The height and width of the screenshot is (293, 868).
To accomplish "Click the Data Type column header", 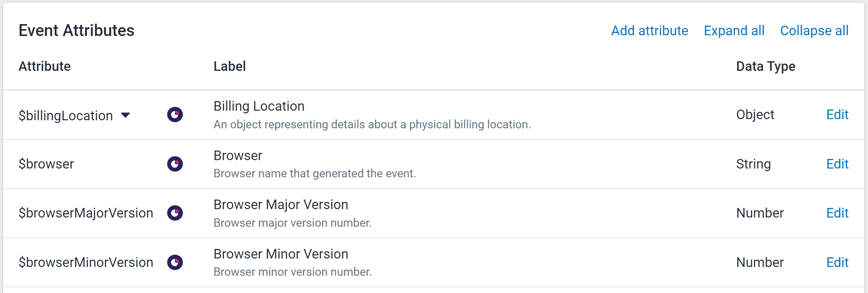I will tap(765, 67).
